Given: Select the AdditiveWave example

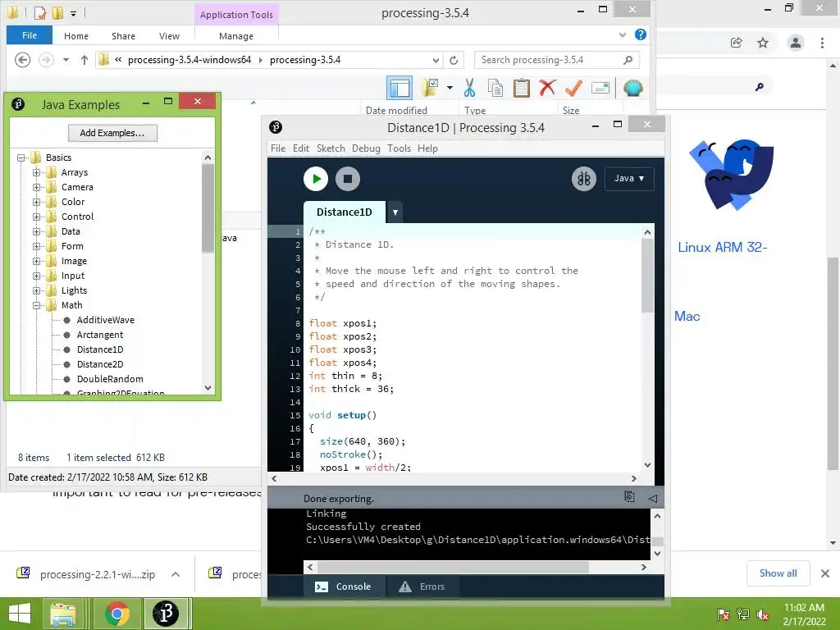Looking at the screenshot, I should click(105, 320).
